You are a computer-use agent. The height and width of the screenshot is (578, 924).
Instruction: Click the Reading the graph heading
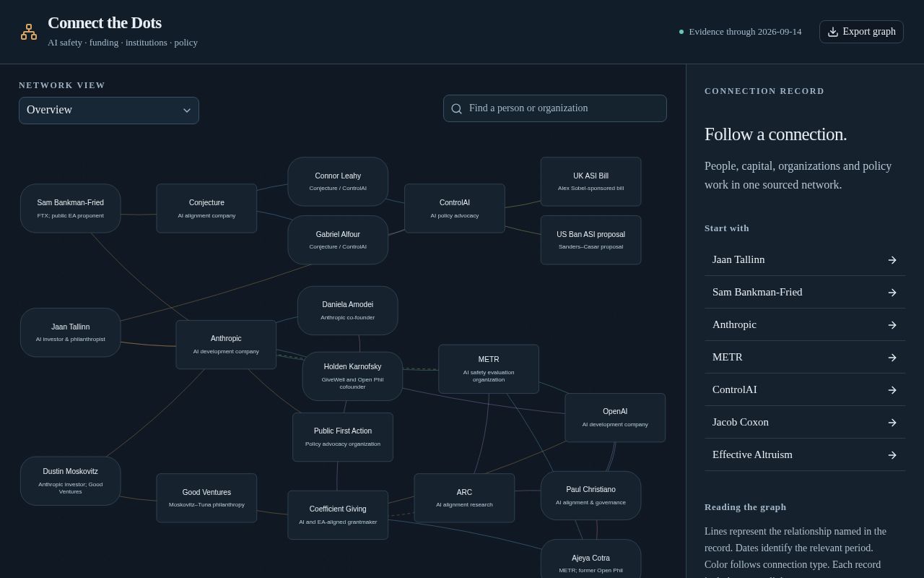(x=745, y=507)
